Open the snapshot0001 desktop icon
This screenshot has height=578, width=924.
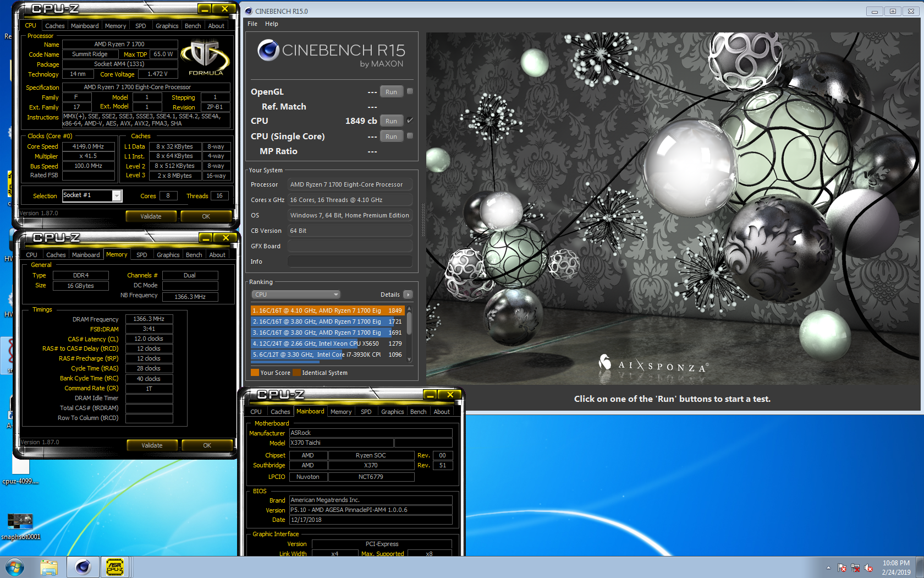[x=20, y=526]
